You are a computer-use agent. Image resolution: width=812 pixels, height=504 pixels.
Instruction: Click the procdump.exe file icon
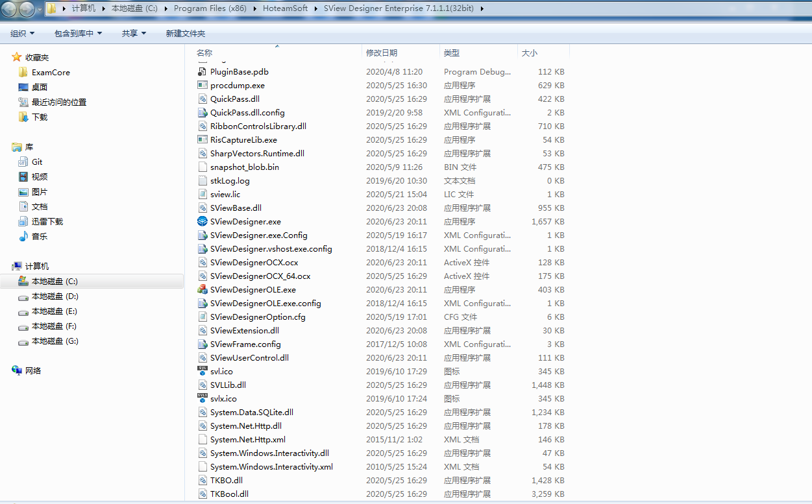(x=202, y=85)
